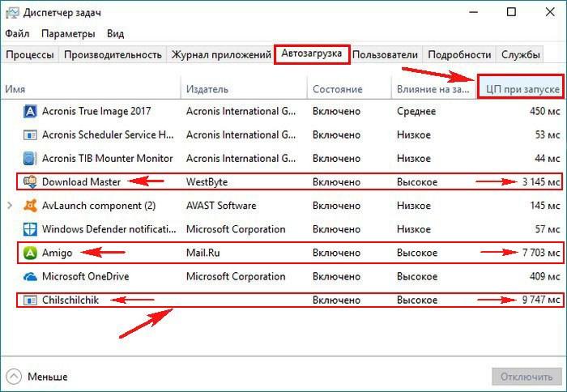Screen dimensions: 567x392
Task: Click the Среднее startup impact value
Action: [x=416, y=112]
